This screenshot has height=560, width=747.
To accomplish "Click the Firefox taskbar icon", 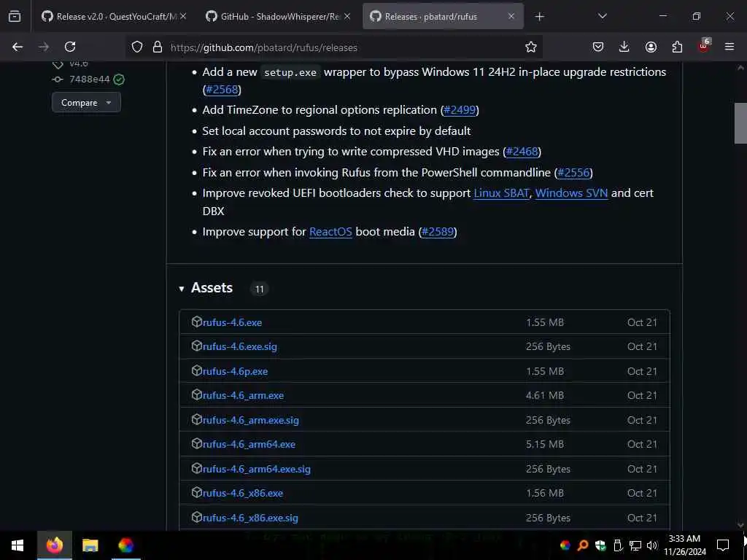I will (x=54, y=545).
